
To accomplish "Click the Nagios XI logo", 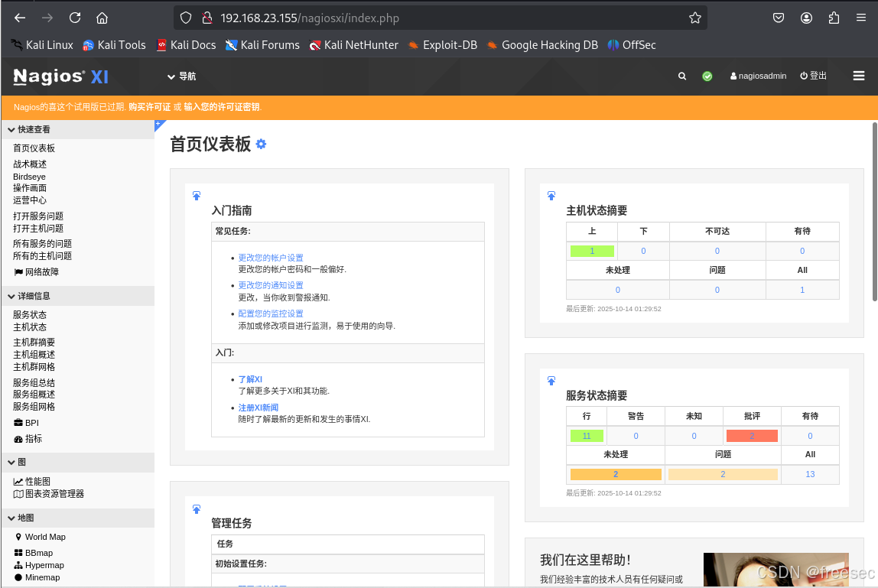I will coord(60,76).
